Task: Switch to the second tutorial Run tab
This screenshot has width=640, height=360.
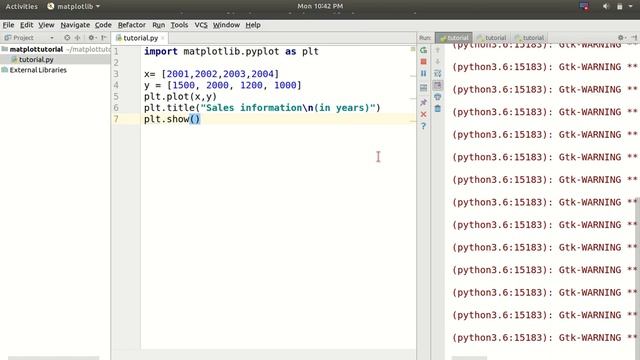Action: 492,38
